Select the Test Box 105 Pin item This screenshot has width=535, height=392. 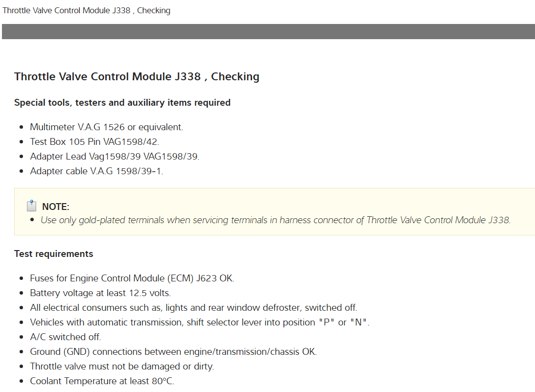tap(94, 142)
